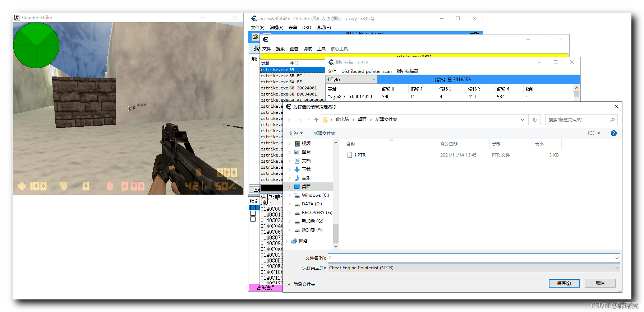Image resolution: width=644 pixels, height=312 pixels.
Task: Click the 此电脑 breadcrumb in address bar
Action: click(x=342, y=120)
